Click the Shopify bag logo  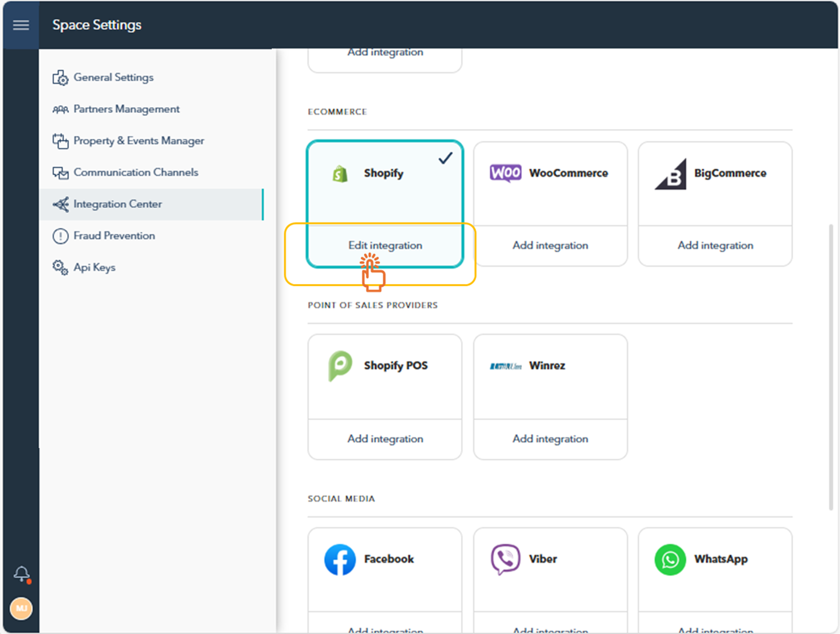[x=340, y=174]
